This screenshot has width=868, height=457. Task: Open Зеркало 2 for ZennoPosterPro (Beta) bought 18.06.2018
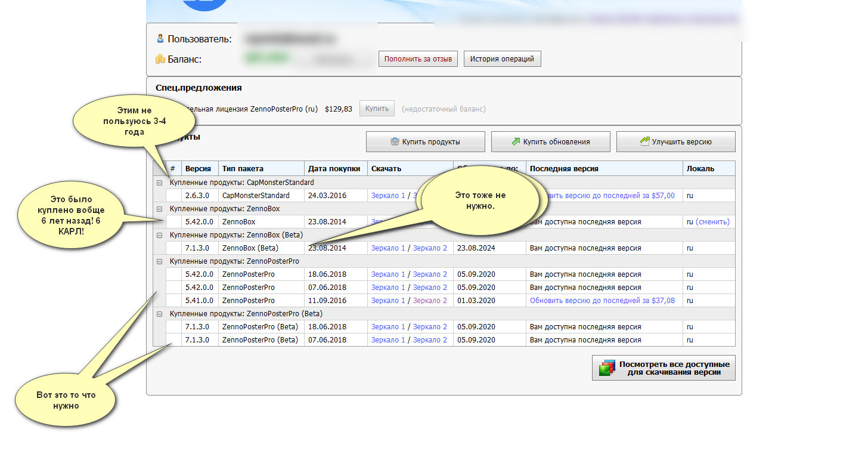430,327
